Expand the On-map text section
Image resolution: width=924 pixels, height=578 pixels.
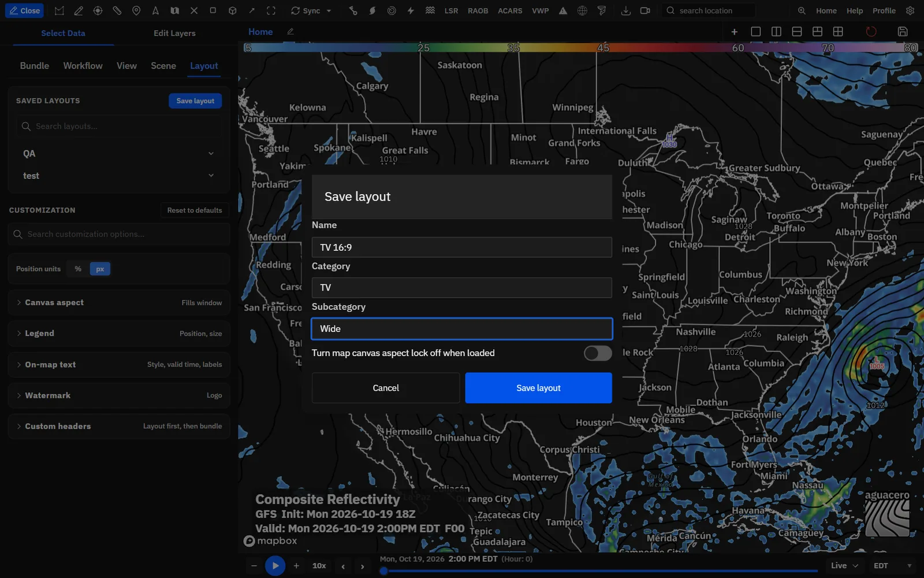119,365
